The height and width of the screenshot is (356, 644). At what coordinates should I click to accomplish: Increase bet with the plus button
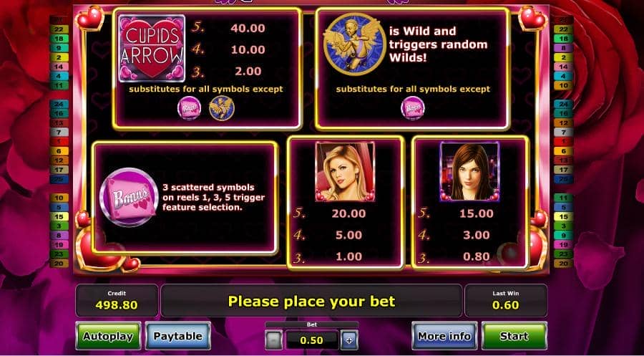click(x=349, y=340)
